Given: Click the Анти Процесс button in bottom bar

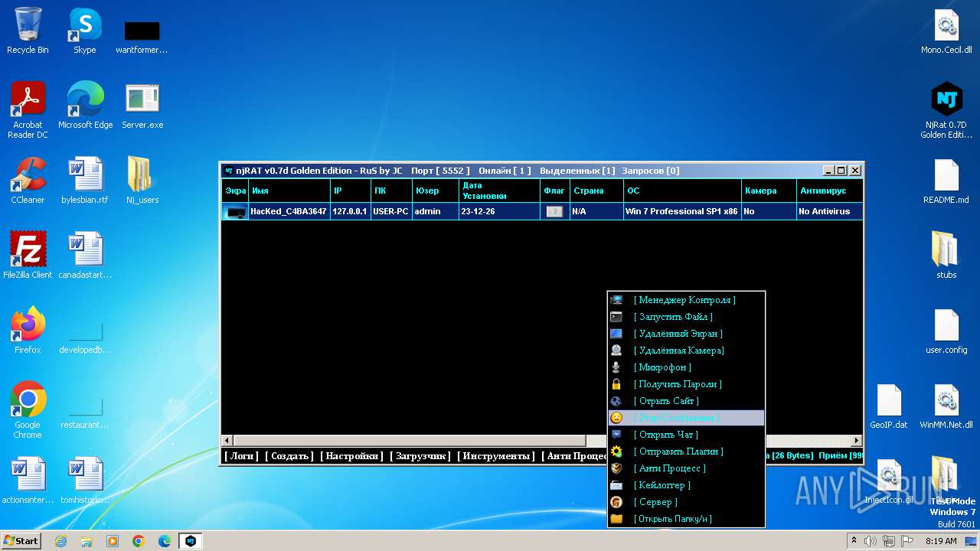Looking at the screenshot, I should [574, 456].
